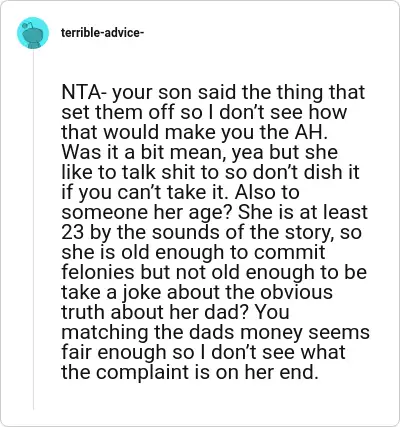Click the line "fair enough so I don't see what"
The width and height of the screenshot is (400, 427).
click(203, 352)
